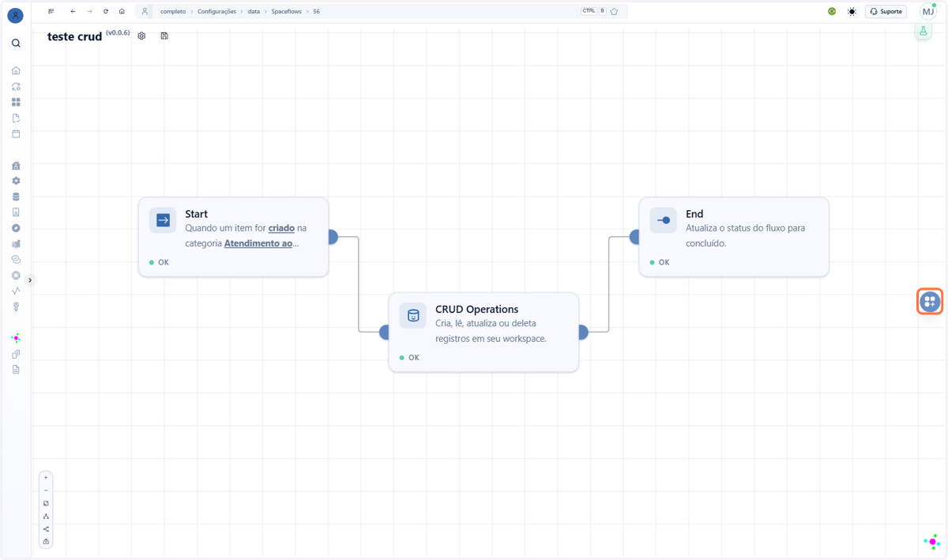Open the add-node palette button on right edge
The height and width of the screenshot is (560, 948).
(x=930, y=301)
